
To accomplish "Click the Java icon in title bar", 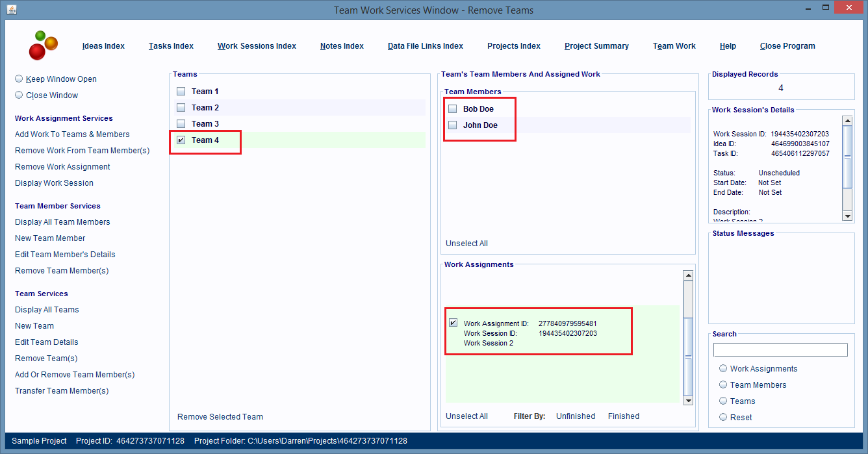I will [x=12, y=10].
